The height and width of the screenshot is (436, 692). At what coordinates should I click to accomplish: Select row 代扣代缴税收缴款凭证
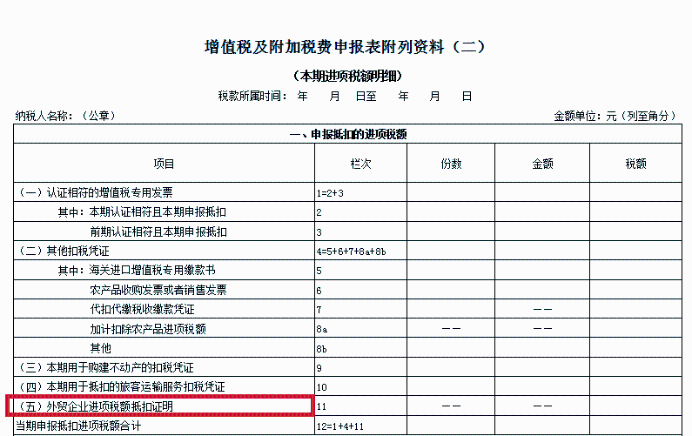348,309
